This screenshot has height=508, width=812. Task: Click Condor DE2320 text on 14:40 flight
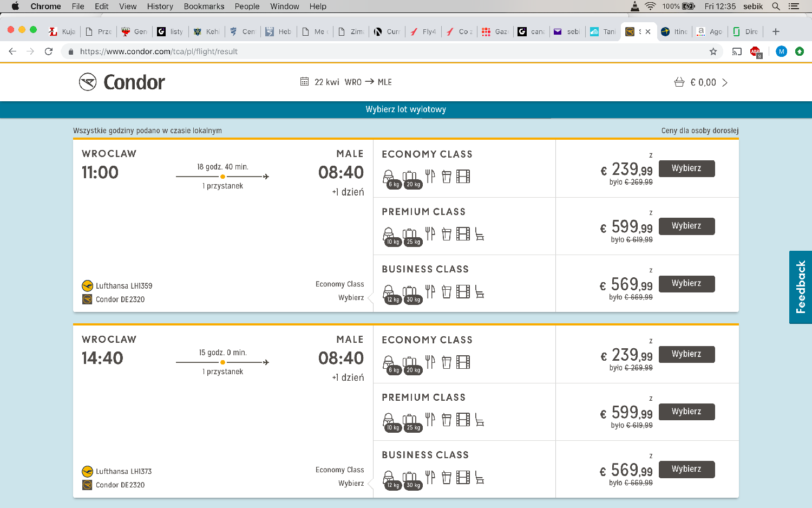120,485
